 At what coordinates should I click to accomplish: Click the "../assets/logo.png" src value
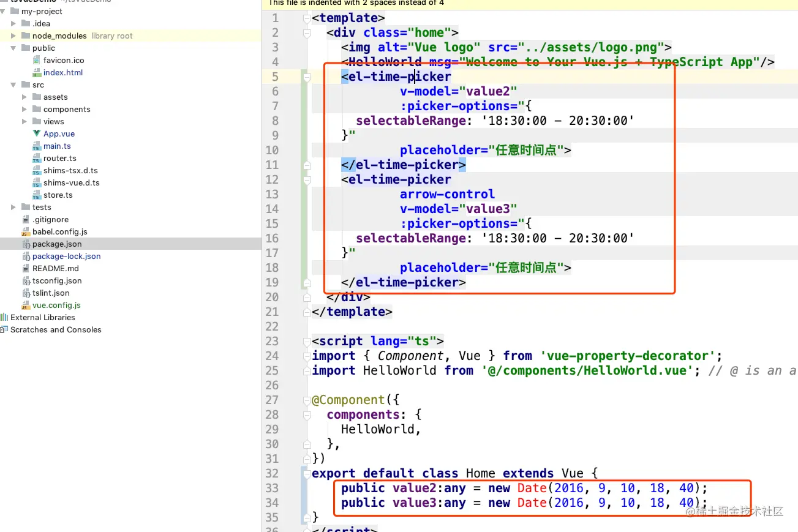coord(592,48)
